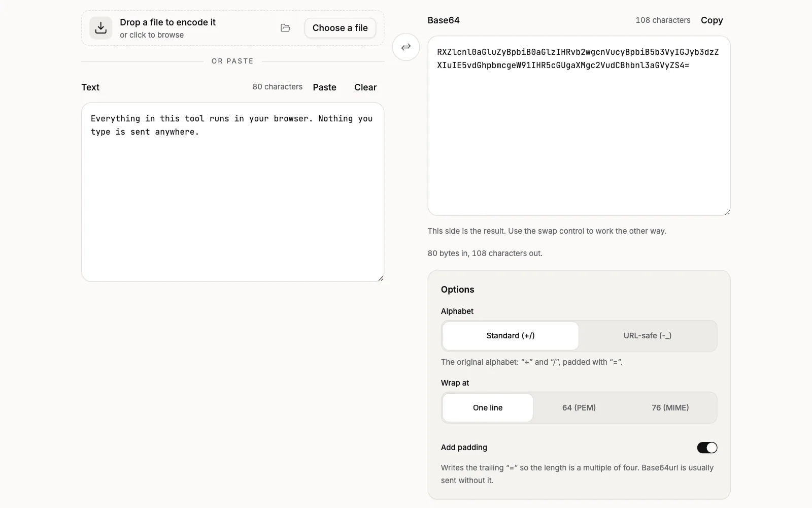Click the '80 characters' counter
This screenshot has height=508, width=812.
point(278,87)
